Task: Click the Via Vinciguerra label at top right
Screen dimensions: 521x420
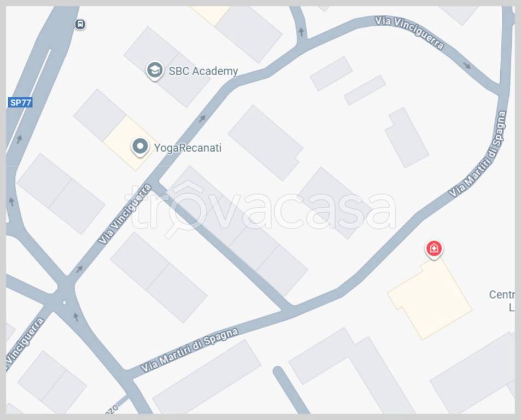Action: 409,33
